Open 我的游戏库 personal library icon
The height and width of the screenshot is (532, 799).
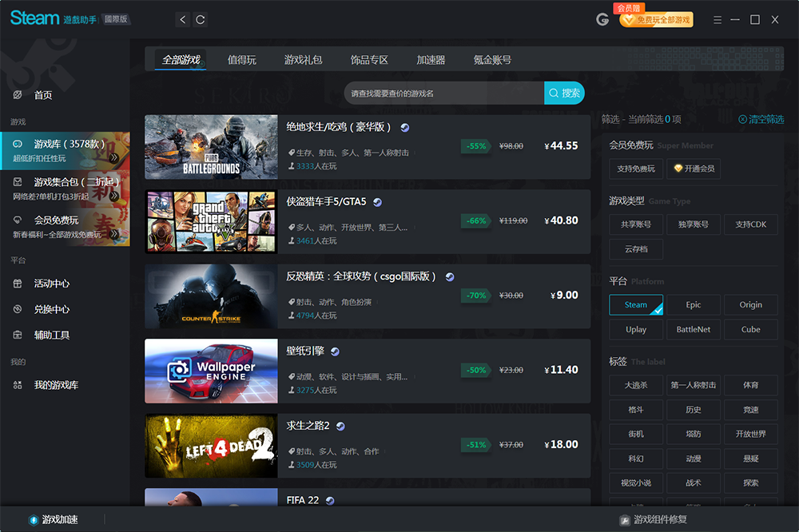[18, 384]
